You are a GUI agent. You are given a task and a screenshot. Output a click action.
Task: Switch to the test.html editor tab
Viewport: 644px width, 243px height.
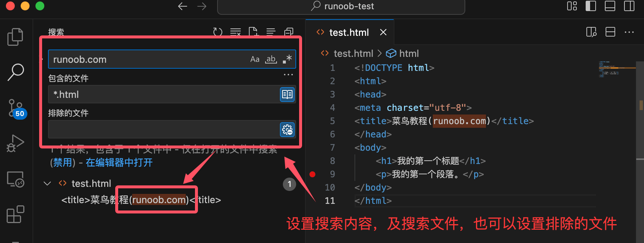point(349,32)
